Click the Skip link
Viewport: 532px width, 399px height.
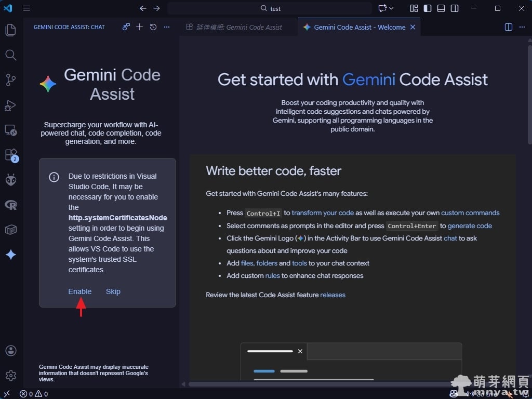click(x=113, y=291)
